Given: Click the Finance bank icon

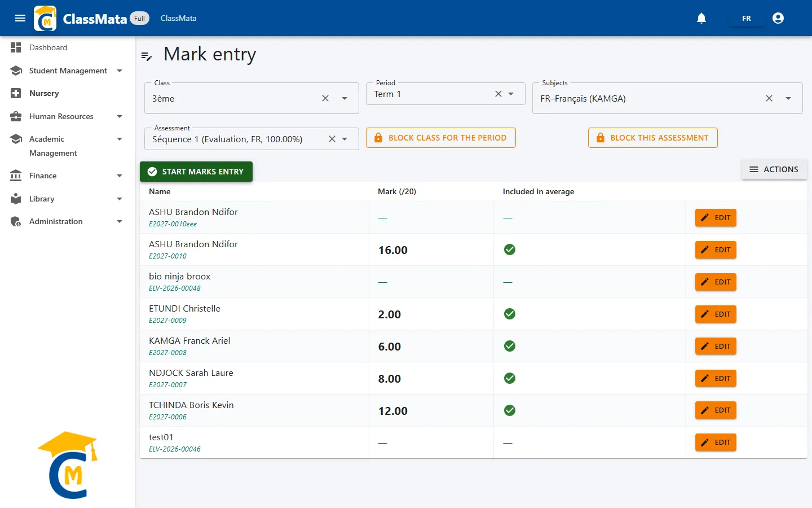Looking at the screenshot, I should click(16, 176).
